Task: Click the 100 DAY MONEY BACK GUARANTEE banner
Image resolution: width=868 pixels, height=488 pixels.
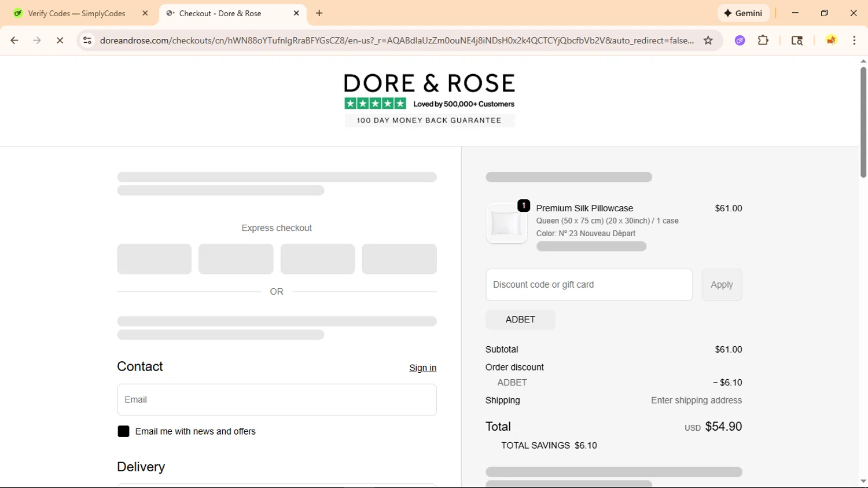Action: pos(429,120)
